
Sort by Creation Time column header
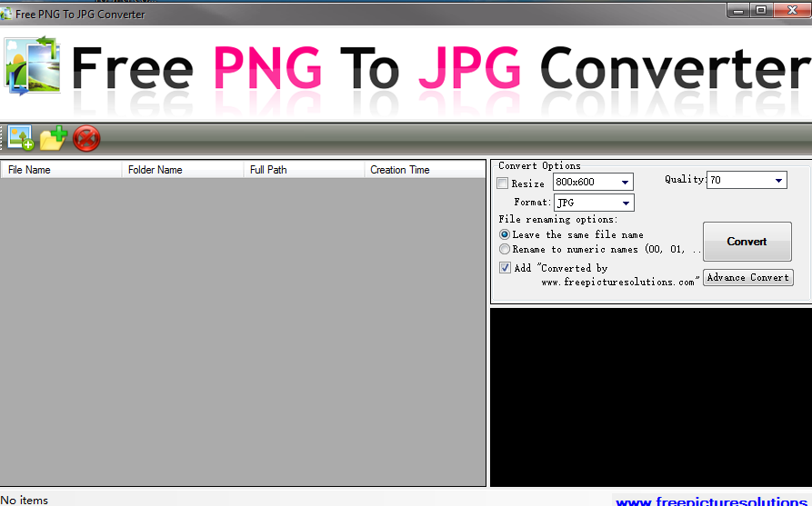425,170
